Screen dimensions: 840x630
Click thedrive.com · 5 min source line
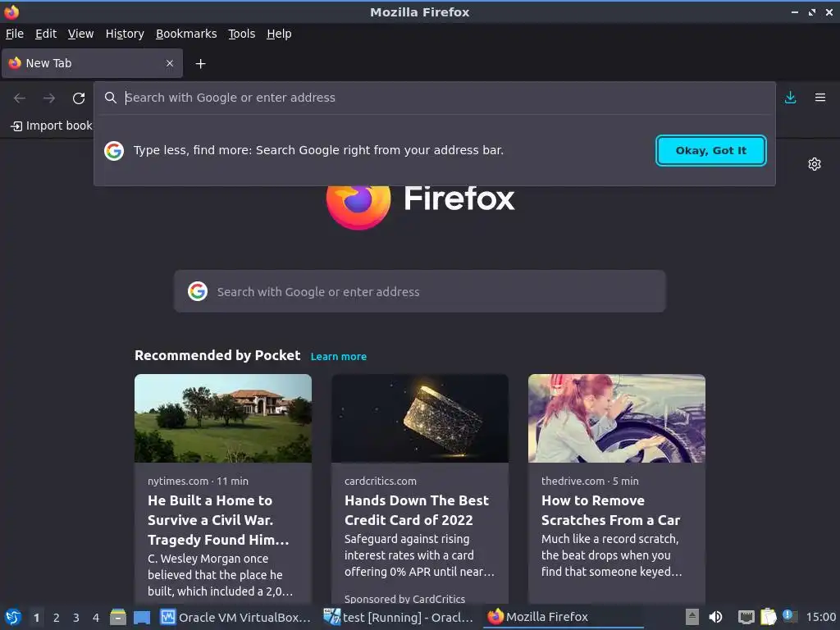coord(590,481)
